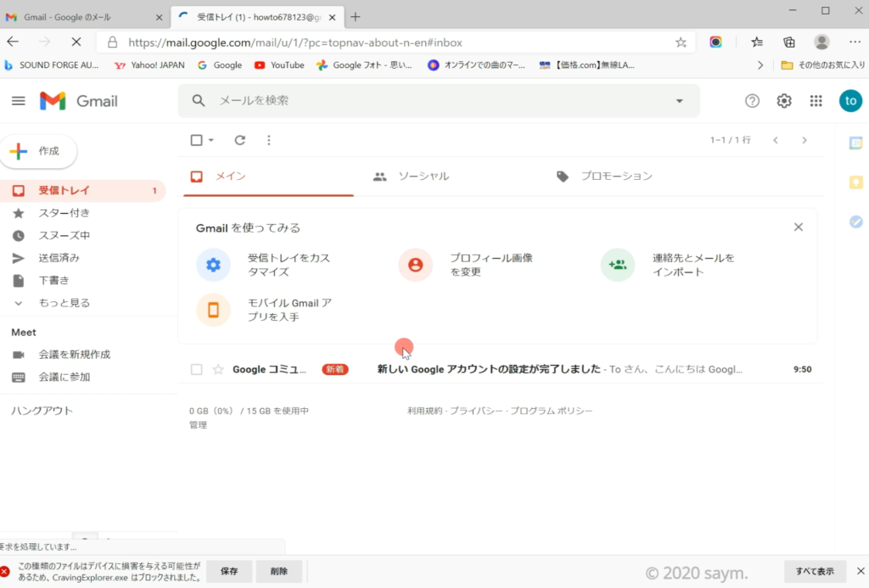The height and width of the screenshot is (588, 869).
Task: Click the Gmail support help icon
Action: coord(752,101)
